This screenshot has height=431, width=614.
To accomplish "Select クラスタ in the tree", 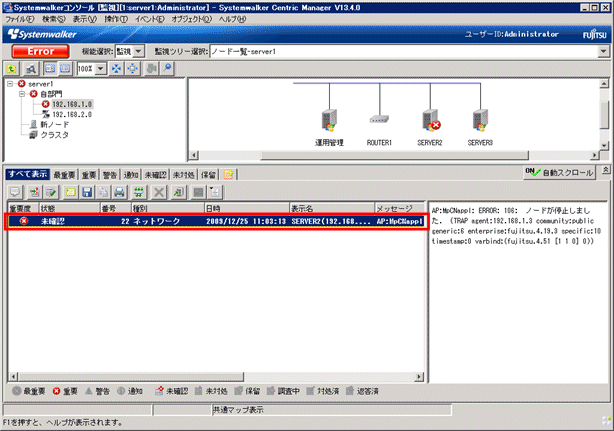I will pyautogui.click(x=55, y=135).
